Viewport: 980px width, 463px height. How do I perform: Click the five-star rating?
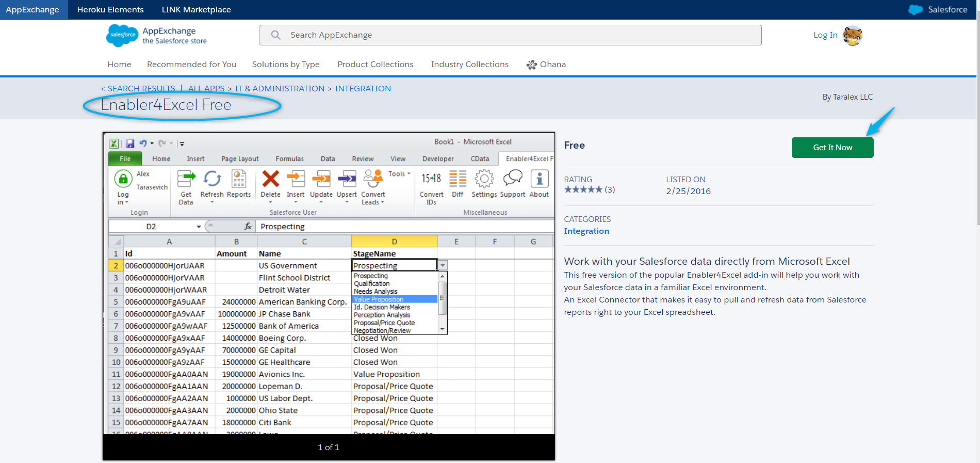click(x=583, y=189)
